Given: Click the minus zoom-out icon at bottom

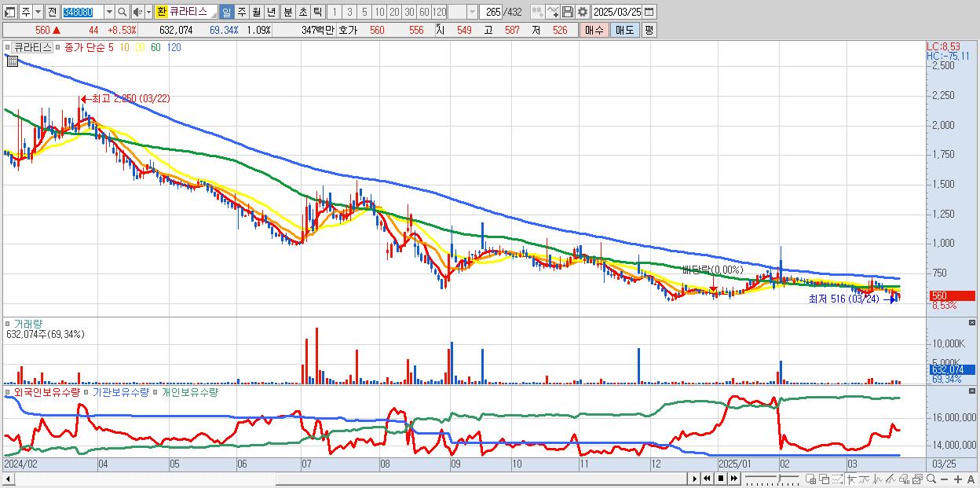Looking at the screenshot, I should (x=944, y=479).
